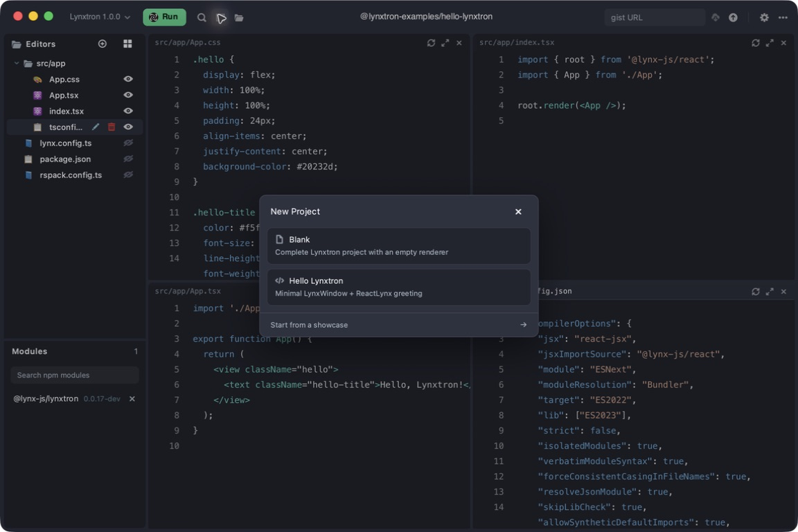Viewport: 798px width, 532px height.
Task: Remove the @lynx-js/lynxtron module
Action: pyautogui.click(x=132, y=398)
